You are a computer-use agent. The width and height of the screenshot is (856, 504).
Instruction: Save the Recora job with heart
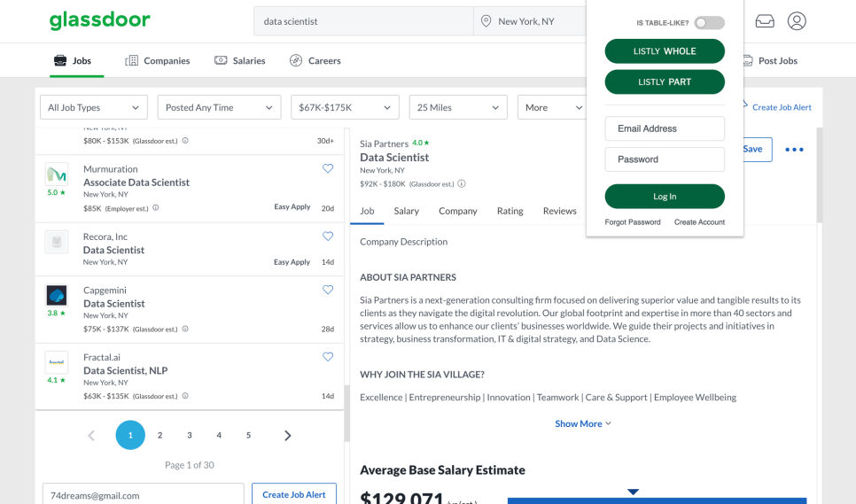(x=328, y=236)
